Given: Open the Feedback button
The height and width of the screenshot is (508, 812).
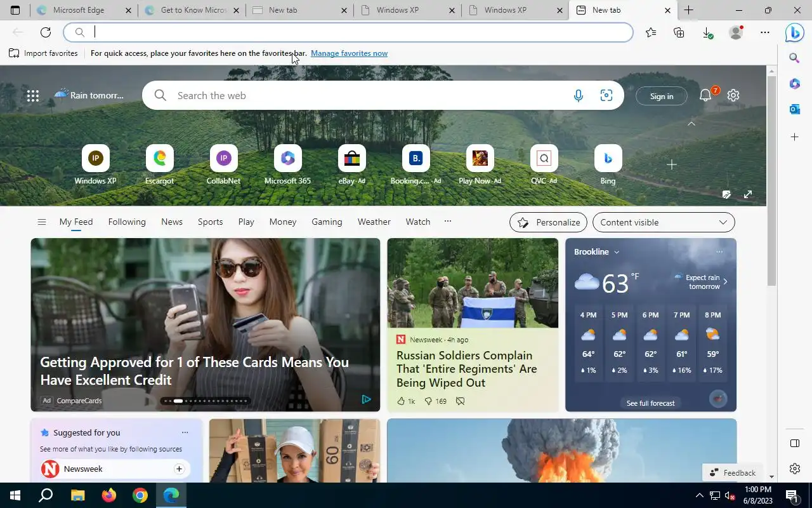Looking at the screenshot, I should (733, 472).
